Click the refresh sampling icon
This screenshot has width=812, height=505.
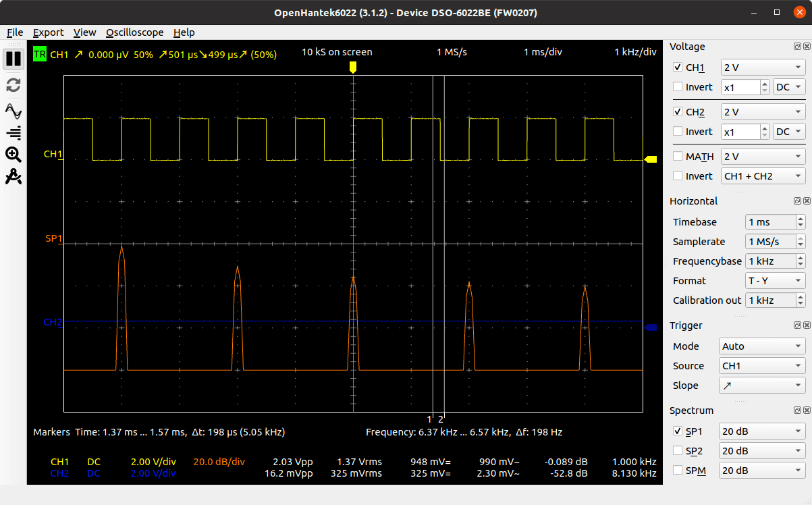tap(13, 85)
